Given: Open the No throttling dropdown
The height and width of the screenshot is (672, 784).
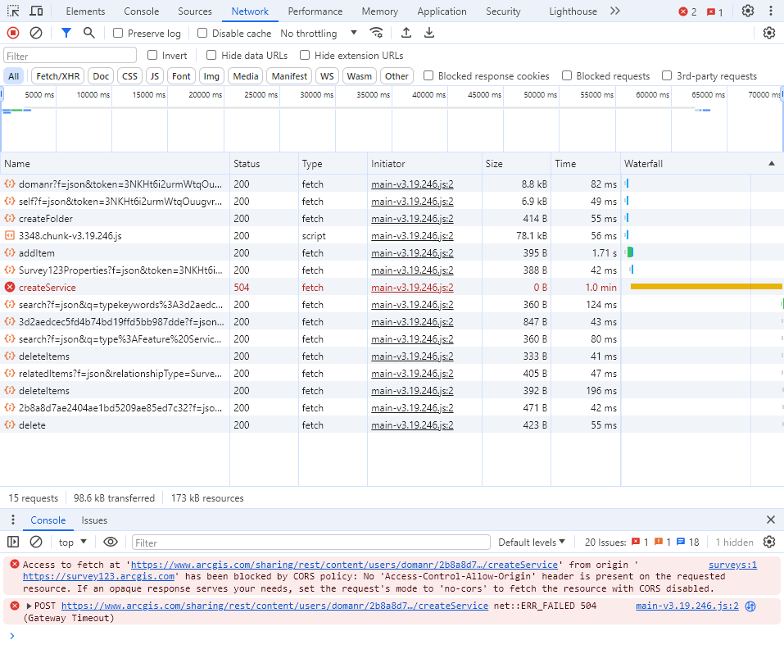Looking at the screenshot, I should [319, 33].
